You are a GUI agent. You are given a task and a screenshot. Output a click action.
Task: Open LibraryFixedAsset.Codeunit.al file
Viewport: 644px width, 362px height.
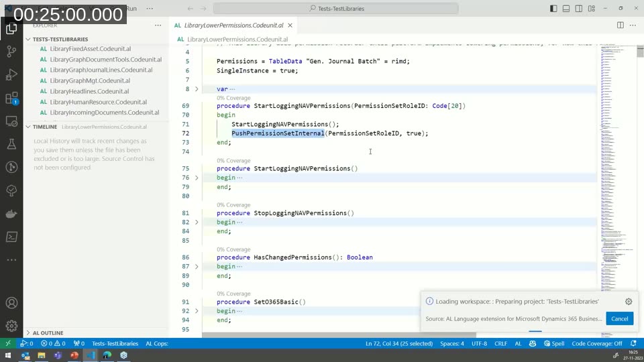pos(91,49)
